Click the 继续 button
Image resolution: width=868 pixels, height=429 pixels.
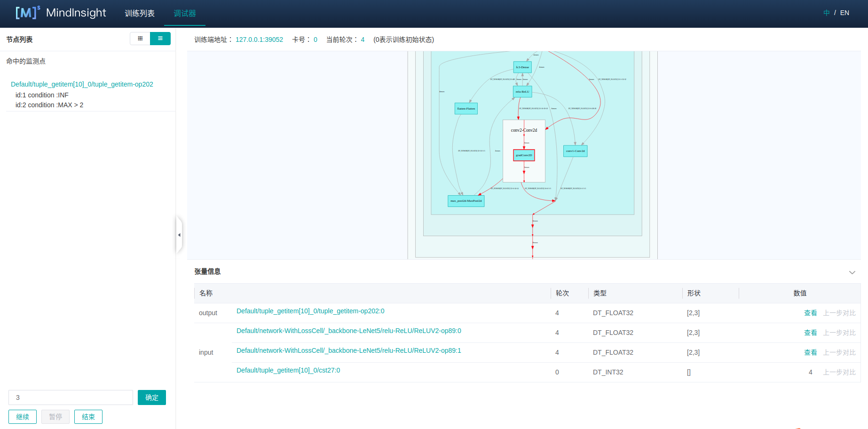click(23, 417)
